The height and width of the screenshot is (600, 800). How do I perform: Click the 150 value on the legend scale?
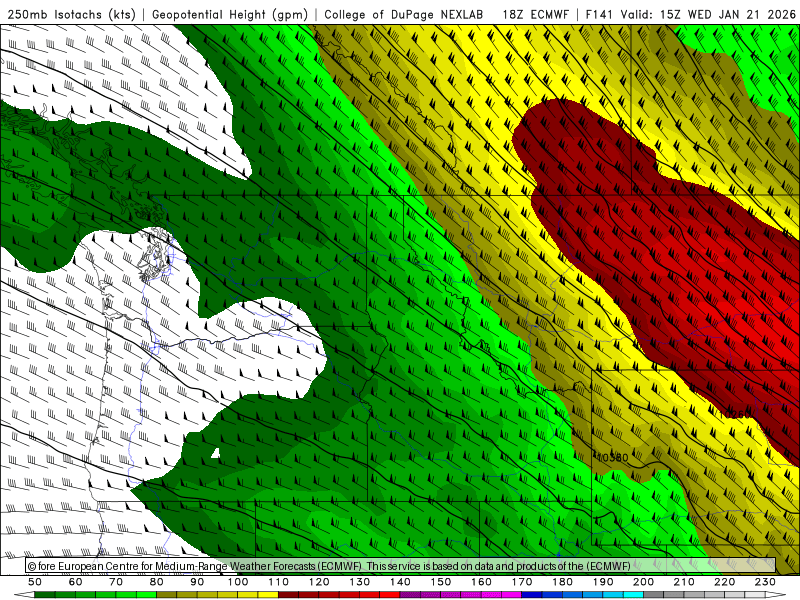pos(441,582)
